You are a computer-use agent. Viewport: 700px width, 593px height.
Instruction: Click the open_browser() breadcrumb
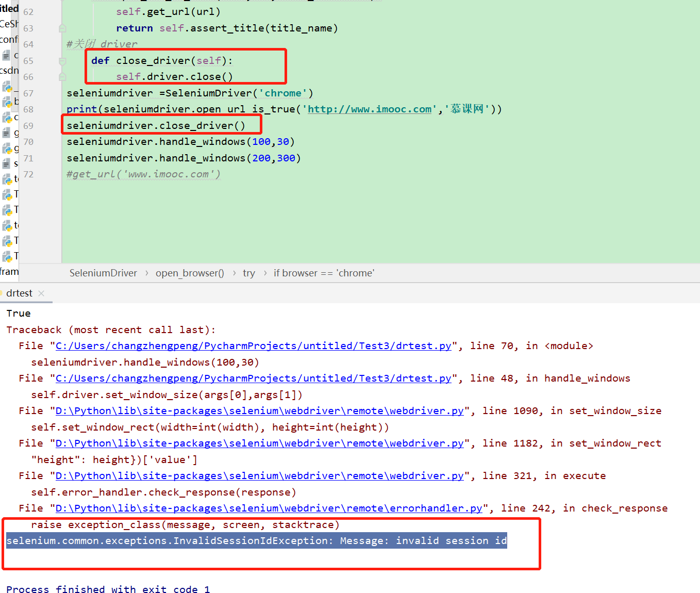190,273
